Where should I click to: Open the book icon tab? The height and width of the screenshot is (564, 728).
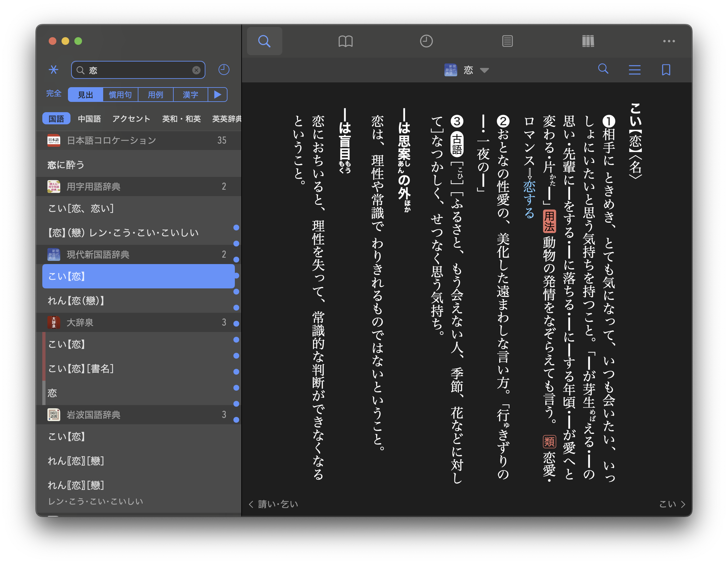pyautogui.click(x=345, y=41)
